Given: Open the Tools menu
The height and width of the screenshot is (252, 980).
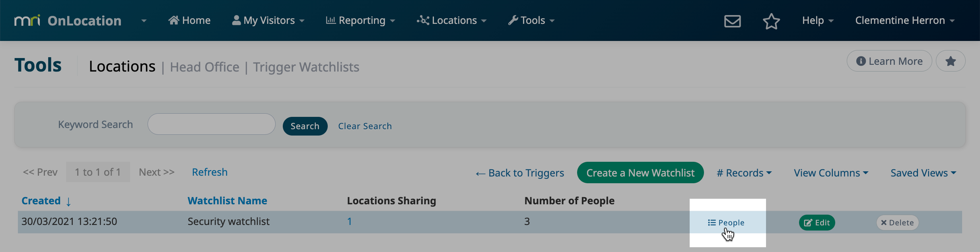Looking at the screenshot, I should point(531,20).
